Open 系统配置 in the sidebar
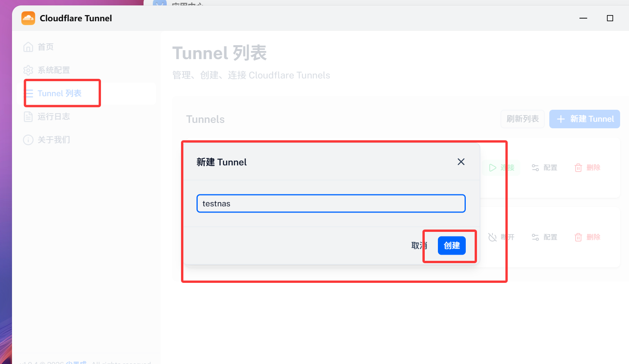This screenshot has height=364, width=629. coord(54,70)
